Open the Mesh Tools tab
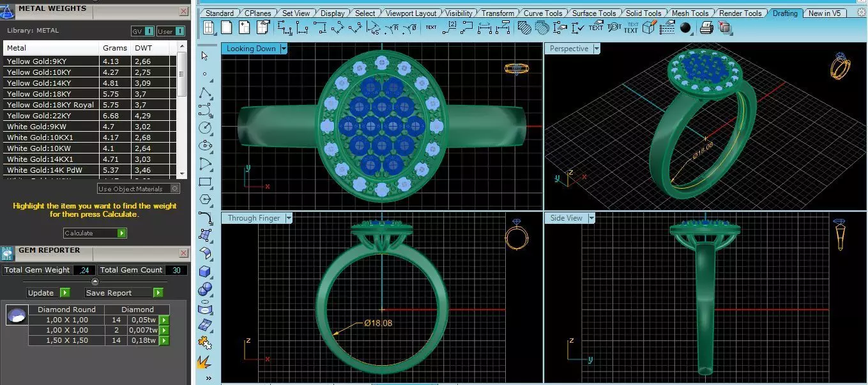868x385 pixels. (x=690, y=13)
